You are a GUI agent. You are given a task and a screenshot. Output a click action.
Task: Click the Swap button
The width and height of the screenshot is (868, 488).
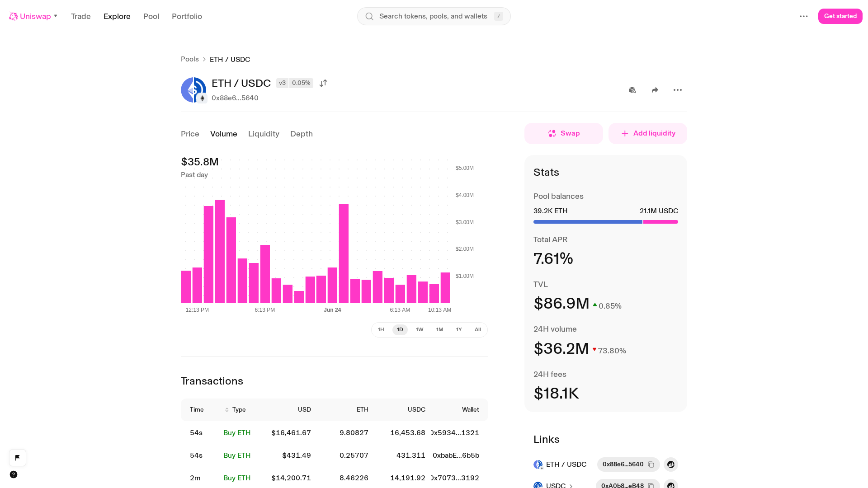(x=564, y=133)
